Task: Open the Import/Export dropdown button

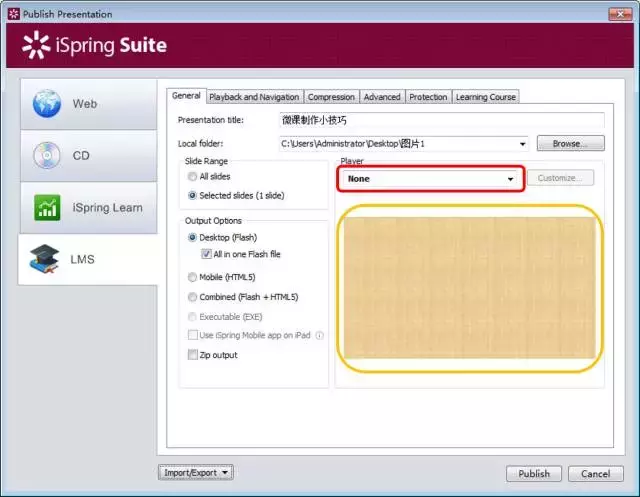Action: 196,473
